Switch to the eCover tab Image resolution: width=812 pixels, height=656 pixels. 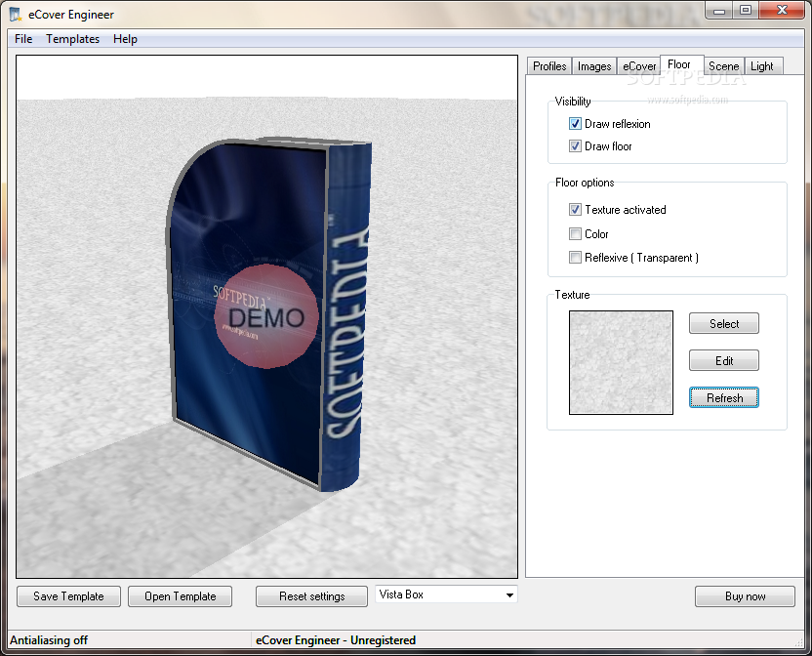coord(639,66)
